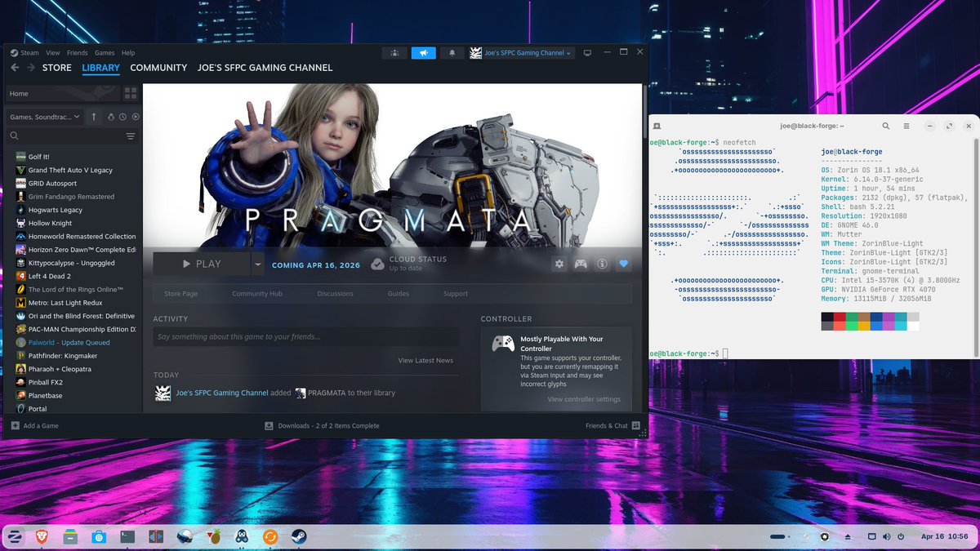Image resolution: width=980 pixels, height=551 pixels.
Task: Click the Steam logo menu icon
Action: pyautogui.click(x=14, y=53)
